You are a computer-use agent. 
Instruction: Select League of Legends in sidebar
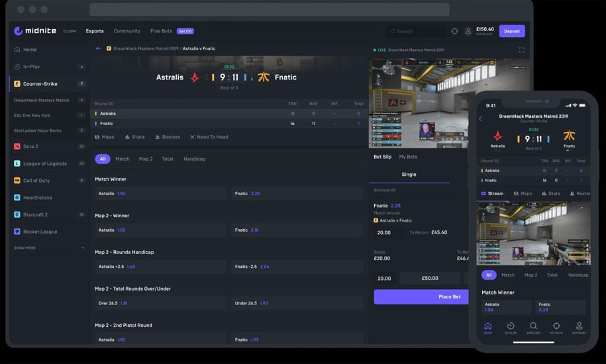49,163
